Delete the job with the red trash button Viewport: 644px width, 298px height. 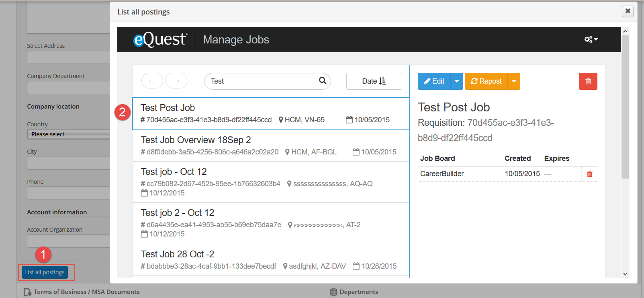(x=588, y=81)
